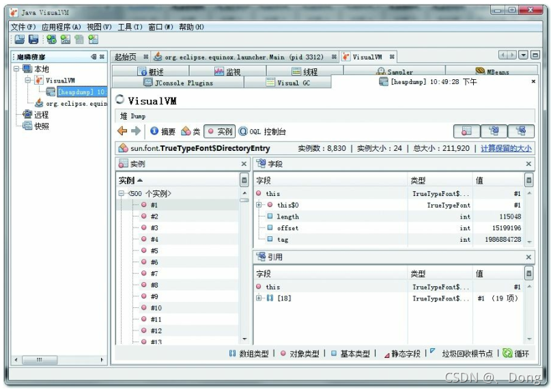Expand the this$0 field row
This screenshot has height=392, width=551.
(259, 205)
